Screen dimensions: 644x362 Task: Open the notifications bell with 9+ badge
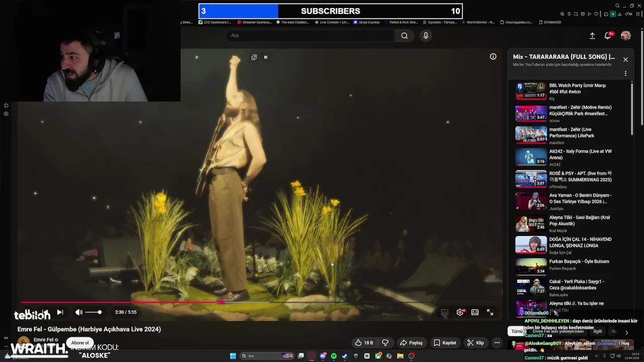(x=608, y=36)
